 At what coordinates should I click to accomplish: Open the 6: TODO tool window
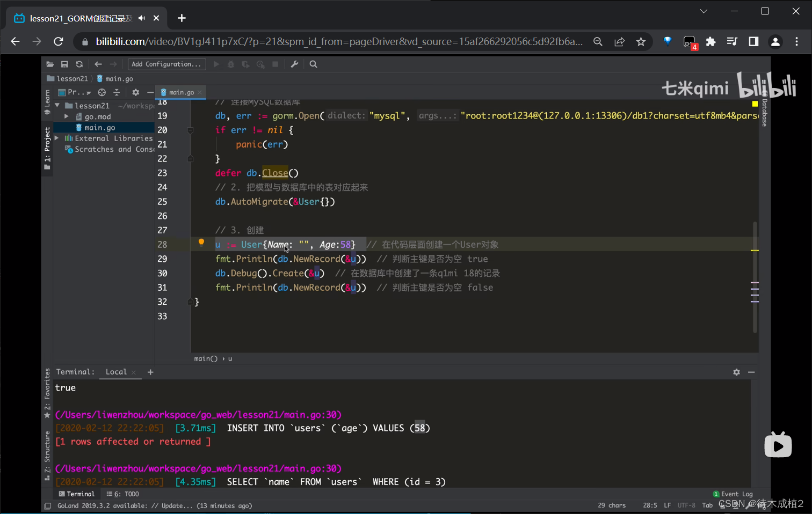pos(123,494)
